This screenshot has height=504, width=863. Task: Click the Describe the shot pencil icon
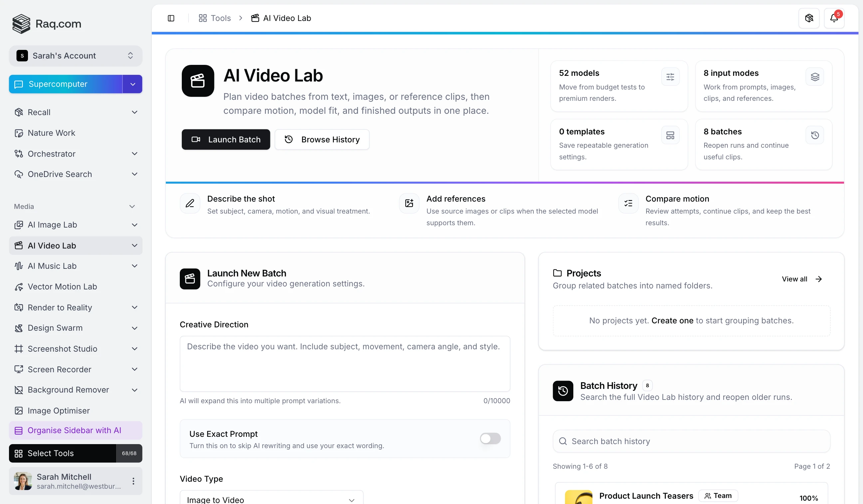tap(190, 204)
